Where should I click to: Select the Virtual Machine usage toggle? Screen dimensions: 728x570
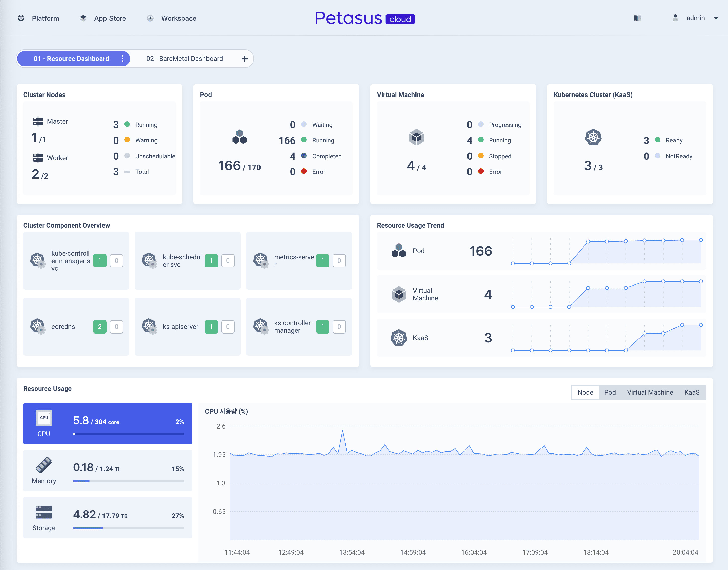[x=650, y=392]
